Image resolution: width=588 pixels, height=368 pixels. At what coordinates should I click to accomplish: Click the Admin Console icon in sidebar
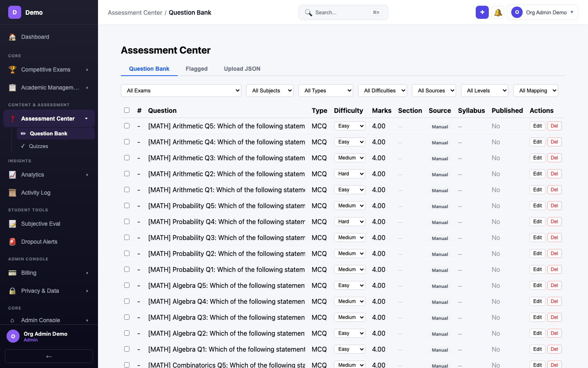12,320
